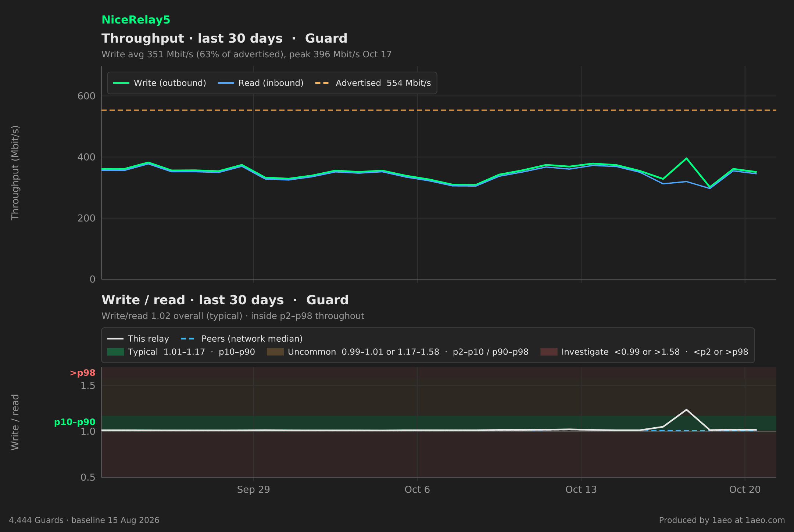794x532 pixels.
Task: Click the Advertised 554 Mbit/s legend entry
Action: click(373, 83)
